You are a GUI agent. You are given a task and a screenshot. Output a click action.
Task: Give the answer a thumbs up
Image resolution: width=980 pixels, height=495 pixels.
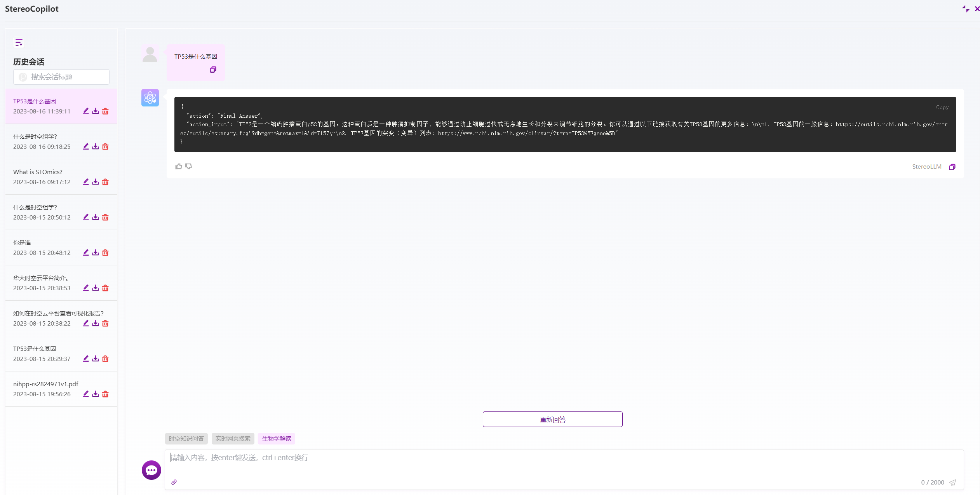179,166
